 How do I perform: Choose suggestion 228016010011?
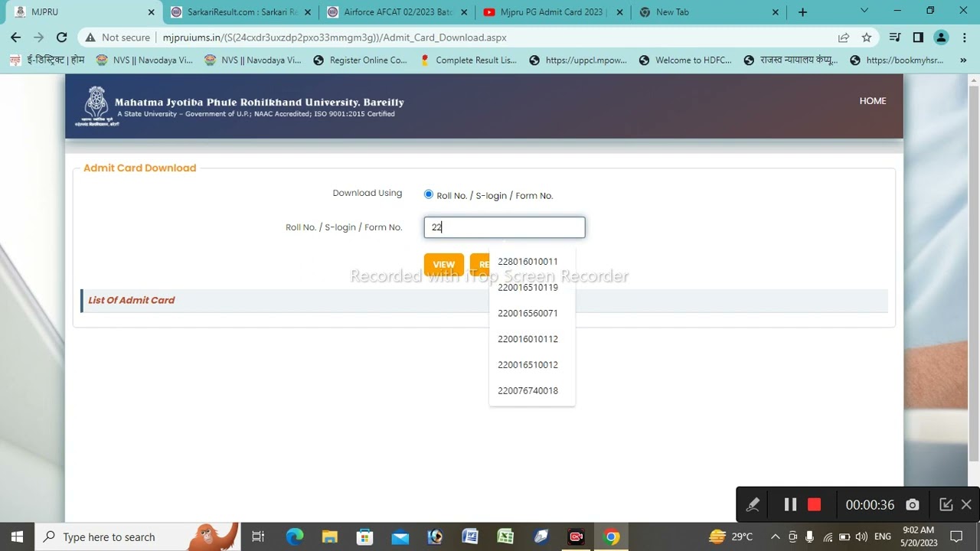[x=528, y=262]
